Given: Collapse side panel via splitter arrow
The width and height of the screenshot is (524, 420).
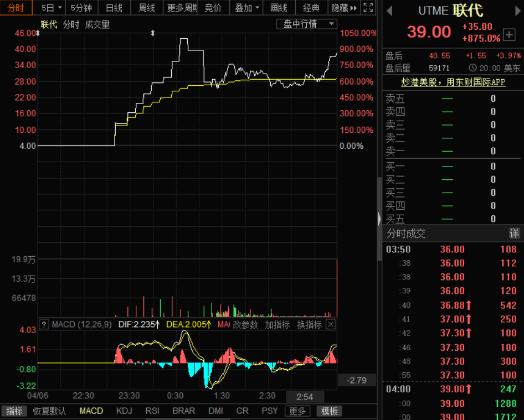Looking at the screenshot, I should [379, 219].
